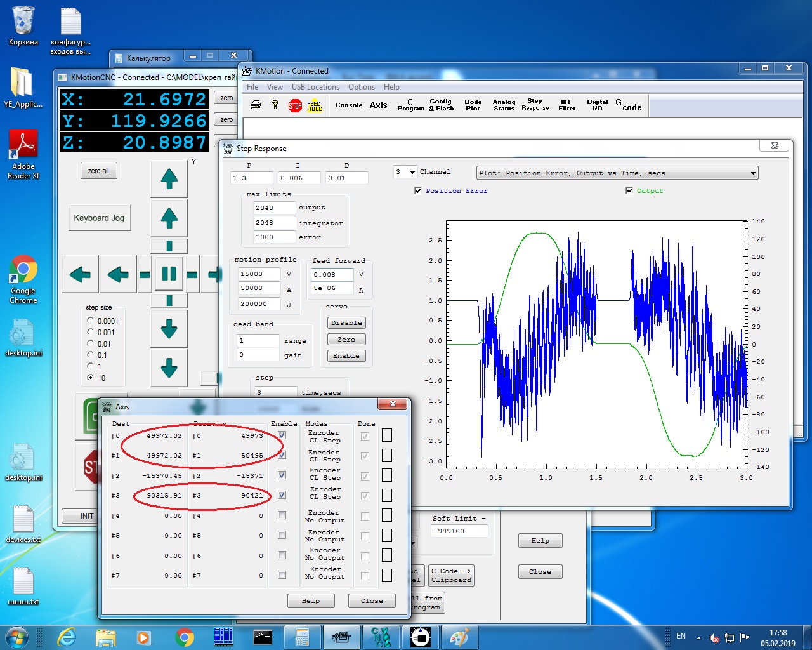Open Internet Explorer from the taskbar
Screen dimensions: 812x650
click(67, 637)
